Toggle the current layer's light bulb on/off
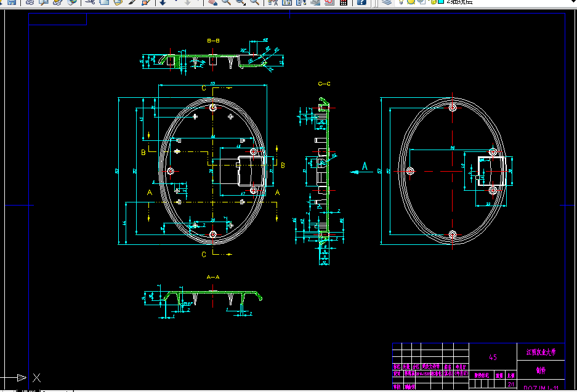This screenshot has width=577, height=392. coord(401,2)
